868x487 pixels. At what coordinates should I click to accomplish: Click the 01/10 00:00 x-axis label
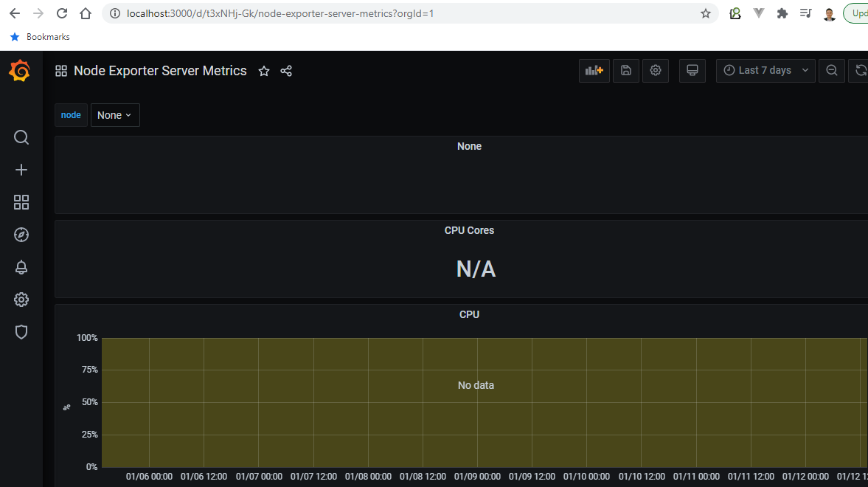coord(586,477)
